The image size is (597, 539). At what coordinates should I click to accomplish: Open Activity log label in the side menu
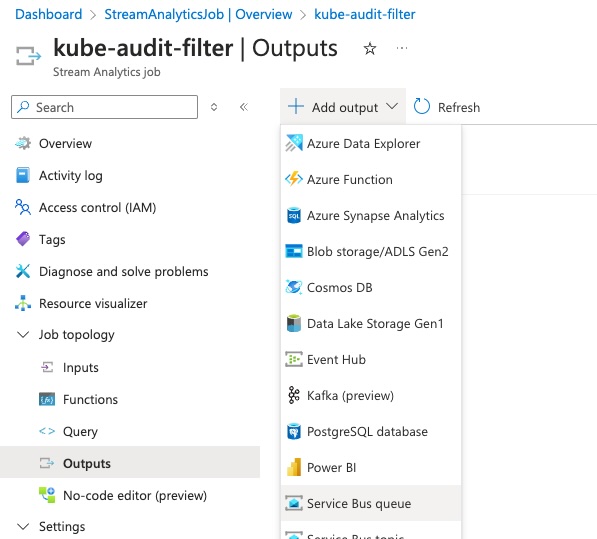click(x=71, y=175)
